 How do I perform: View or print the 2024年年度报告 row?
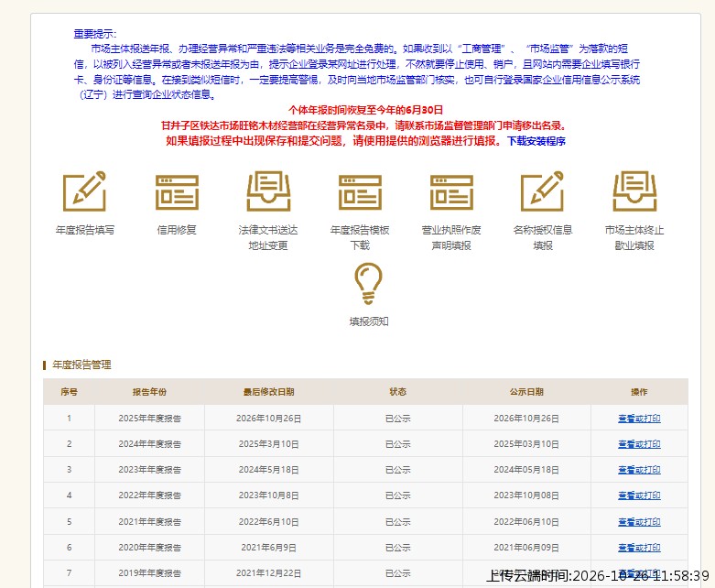tap(639, 444)
